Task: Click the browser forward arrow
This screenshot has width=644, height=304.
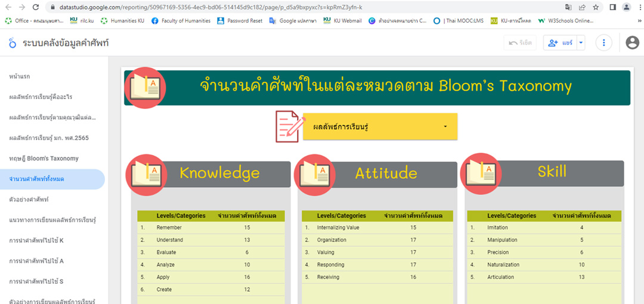Action: (22, 7)
